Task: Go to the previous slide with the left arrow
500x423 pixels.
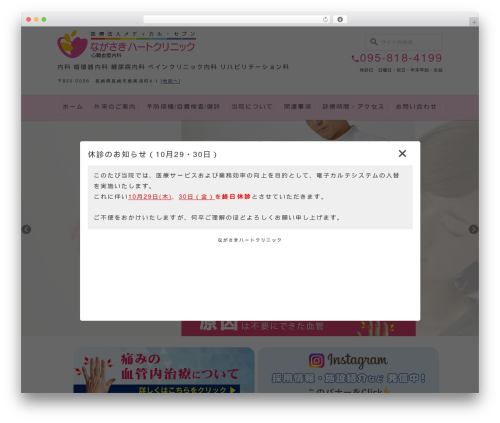Action: tap(26, 229)
